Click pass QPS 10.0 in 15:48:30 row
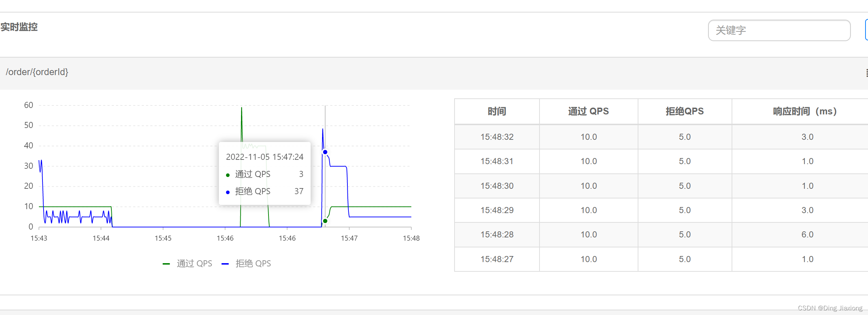Screen dimensions: 868x315 (588, 186)
